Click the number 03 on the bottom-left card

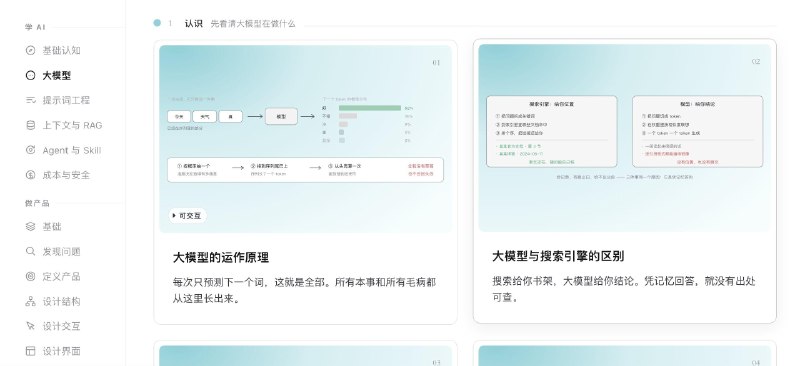point(436,362)
